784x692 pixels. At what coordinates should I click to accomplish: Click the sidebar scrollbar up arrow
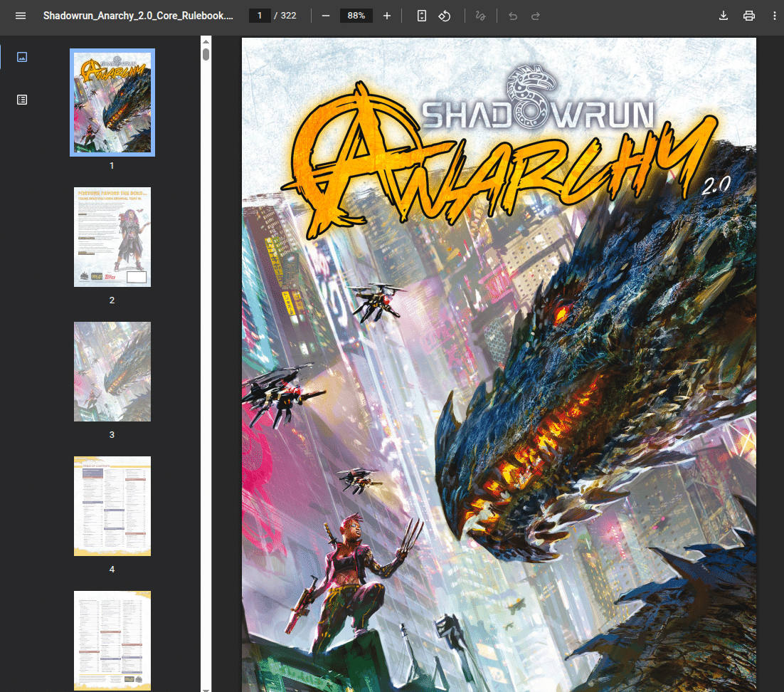tap(206, 41)
